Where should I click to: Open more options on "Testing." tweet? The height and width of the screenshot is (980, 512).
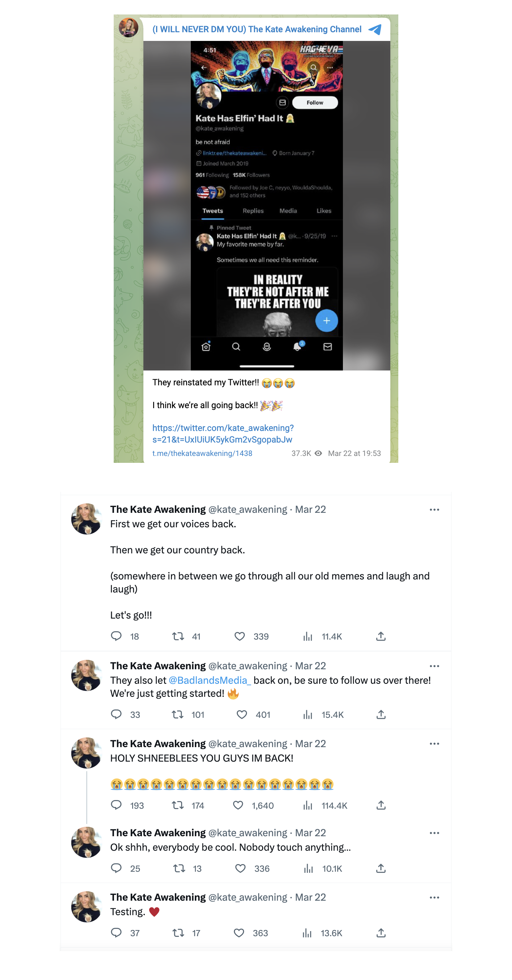tap(434, 897)
